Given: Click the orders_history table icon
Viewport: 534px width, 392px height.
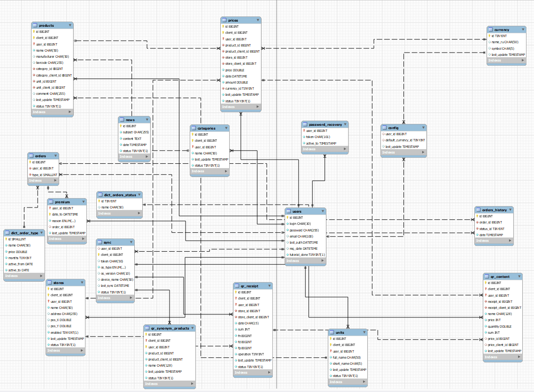Looking at the screenshot, I should (x=479, y=210).
